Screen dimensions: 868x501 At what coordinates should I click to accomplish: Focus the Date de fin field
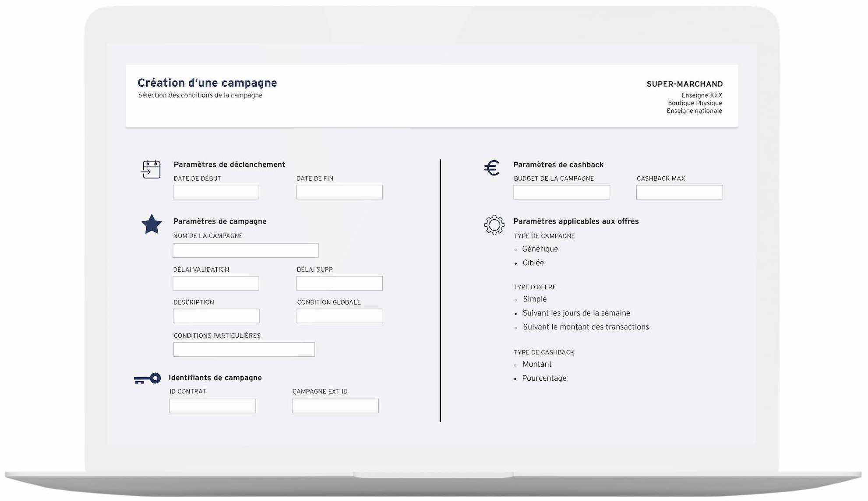point(339,192)
